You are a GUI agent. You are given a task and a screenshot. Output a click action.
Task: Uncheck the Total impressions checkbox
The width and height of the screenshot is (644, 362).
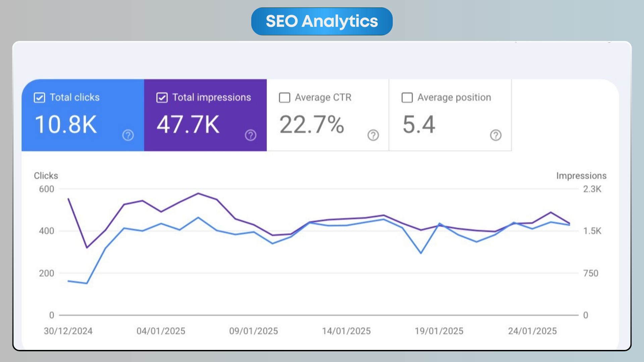pos(162,98)
